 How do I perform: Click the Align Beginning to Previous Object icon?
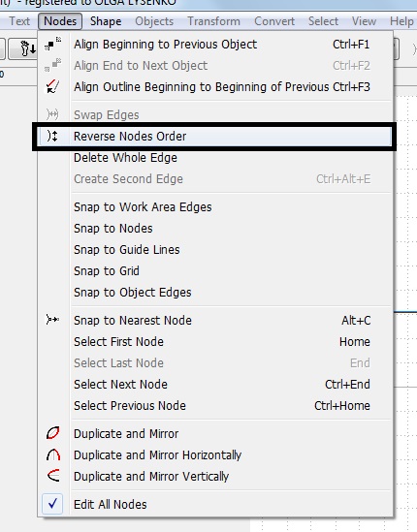pyautogui.click(x=52, y=45)
